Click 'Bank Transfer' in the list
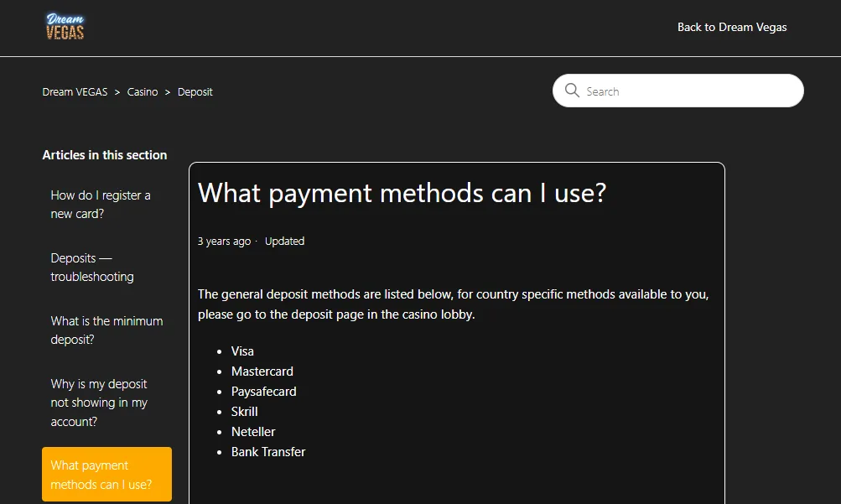 [x=268, y=452]
